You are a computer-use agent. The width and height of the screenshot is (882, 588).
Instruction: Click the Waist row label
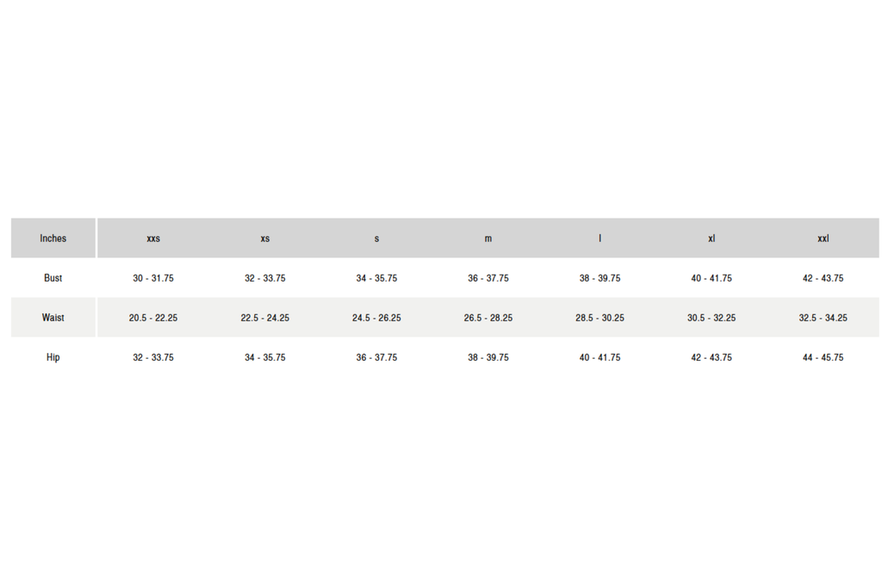(x=53, y=318)
